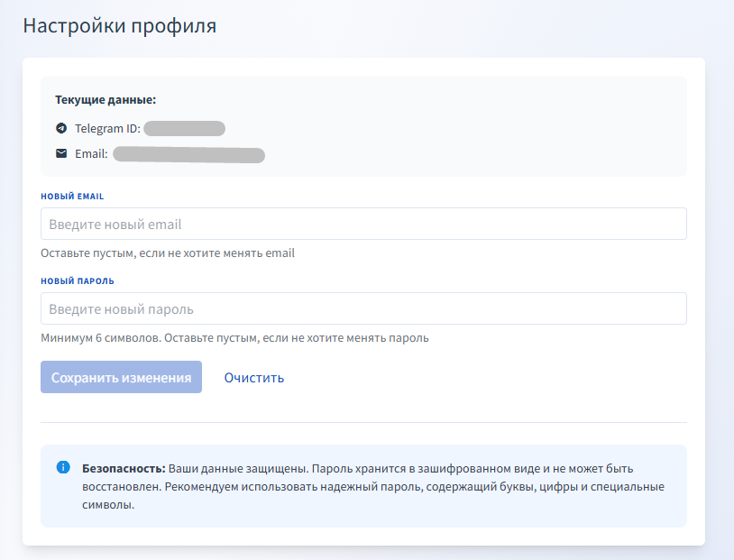This screenshot has width=734, height=560.
Task: Click the hidden current email value
Action: 188,155
